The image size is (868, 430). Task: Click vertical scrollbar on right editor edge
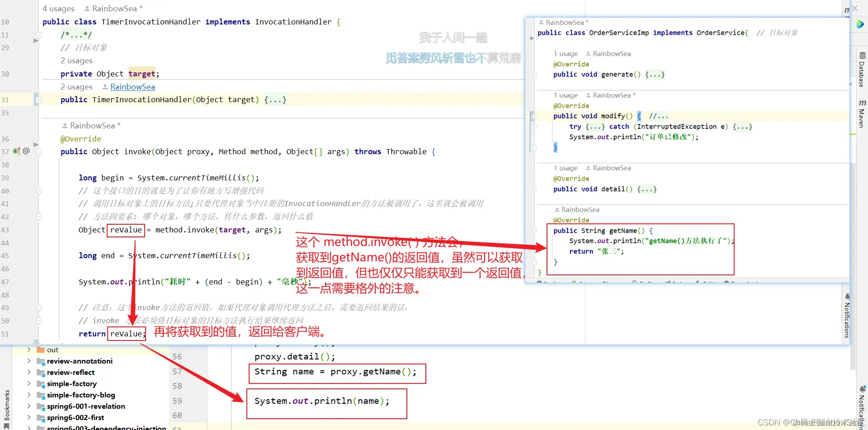853,267
